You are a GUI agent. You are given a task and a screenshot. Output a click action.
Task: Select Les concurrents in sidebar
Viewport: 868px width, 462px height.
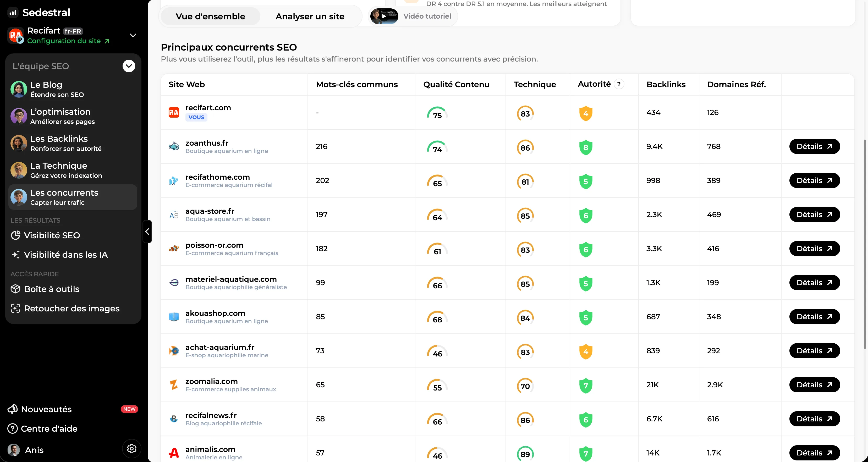coord(73,197)
